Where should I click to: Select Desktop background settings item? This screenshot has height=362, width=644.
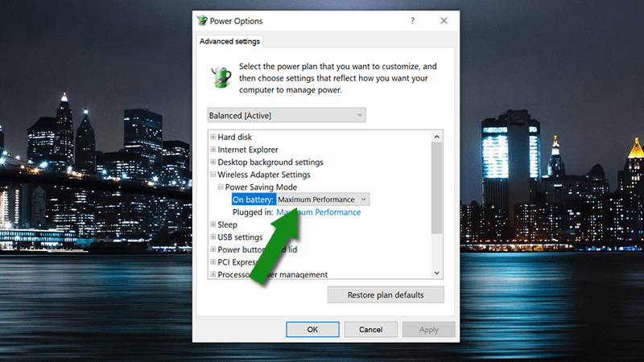click(x=270, y=162)
